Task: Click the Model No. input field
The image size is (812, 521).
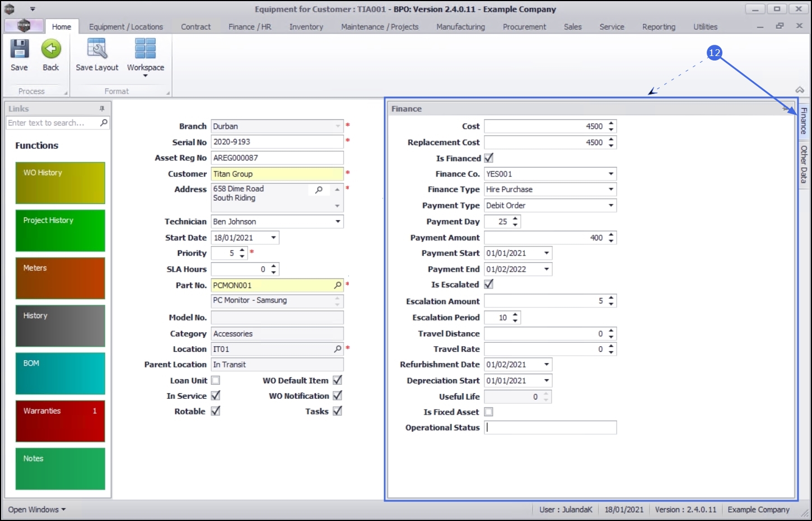Action: (x=277, y=318)
